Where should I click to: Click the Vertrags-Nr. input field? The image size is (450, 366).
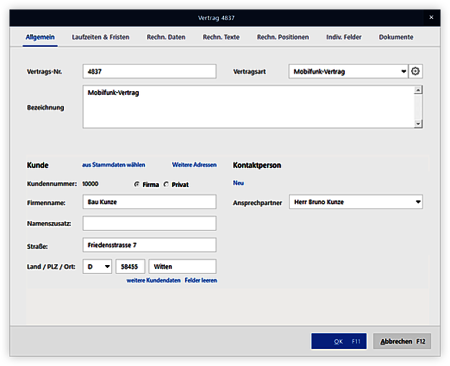(149, 71)
